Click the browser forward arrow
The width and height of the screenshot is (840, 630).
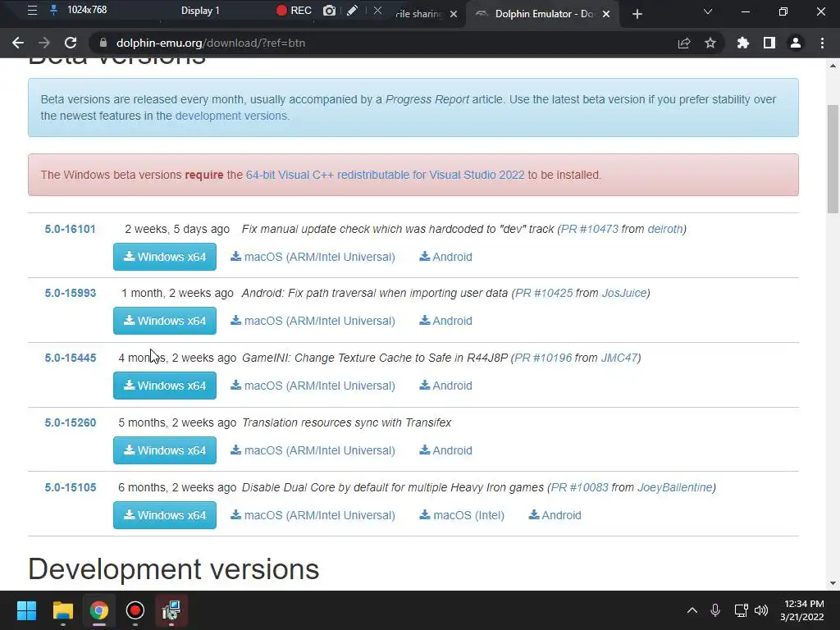(x=44, y=43)
